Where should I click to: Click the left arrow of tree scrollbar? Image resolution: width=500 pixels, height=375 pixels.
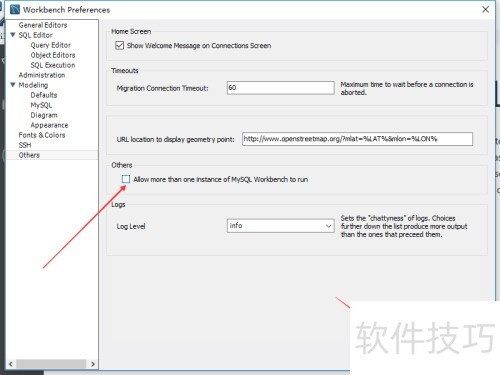pyautogui.click(x=11, y=364)
